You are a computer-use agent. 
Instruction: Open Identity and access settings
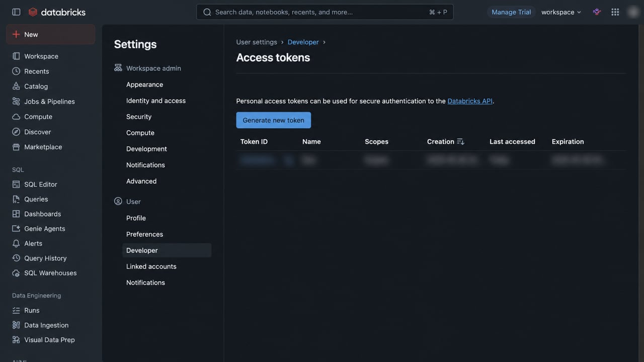coord(156,101)
